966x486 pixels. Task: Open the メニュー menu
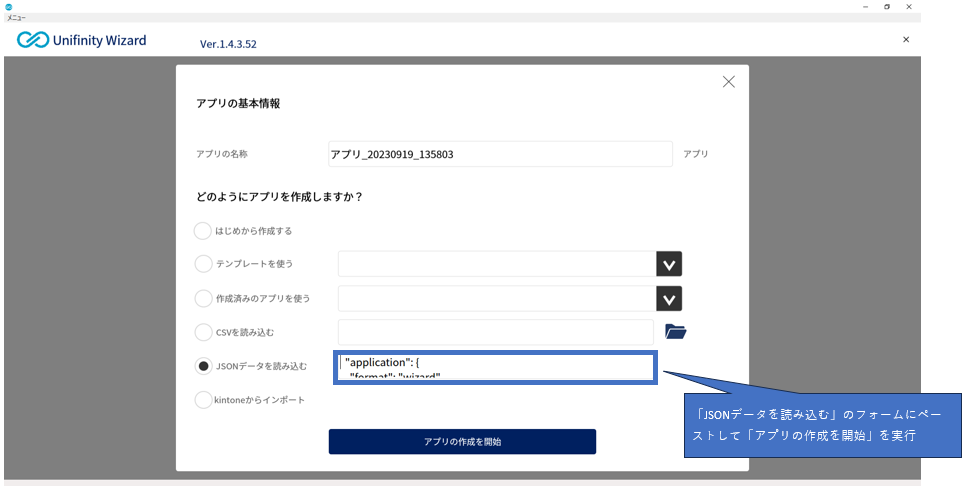(x=16, y=18)
